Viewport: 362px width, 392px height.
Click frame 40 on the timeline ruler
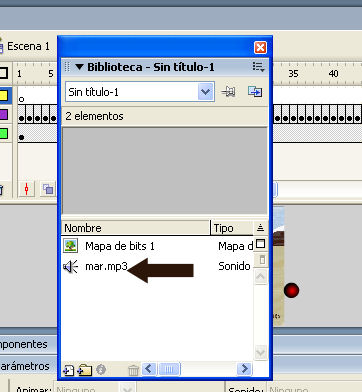pyautogui.click(x=333, y=73)
